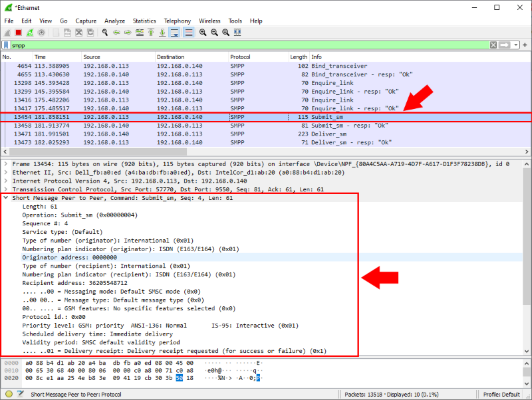The image size is (532, 400).
Task: Click the Save capture file icon
Action: tap(67, 33)
